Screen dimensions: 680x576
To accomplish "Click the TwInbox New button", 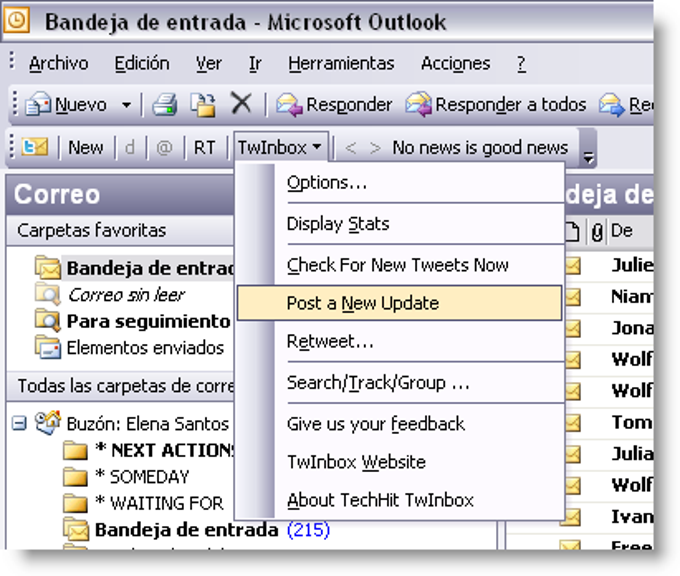I will click(85, 148).
